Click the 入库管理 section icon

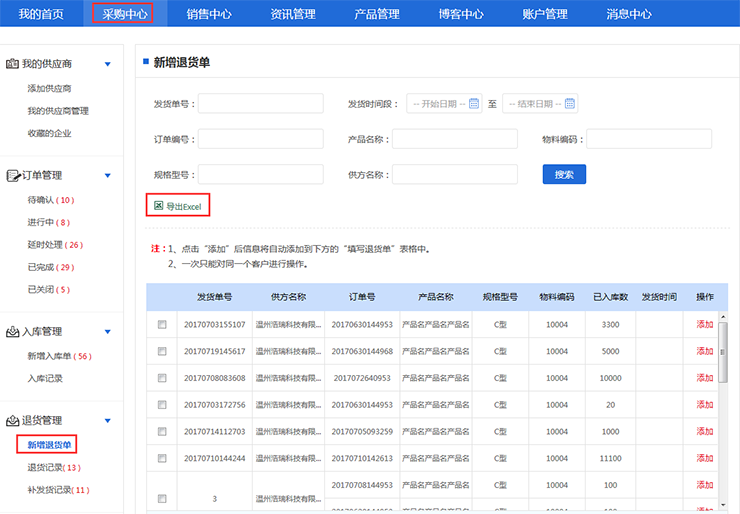coord(12,332)
